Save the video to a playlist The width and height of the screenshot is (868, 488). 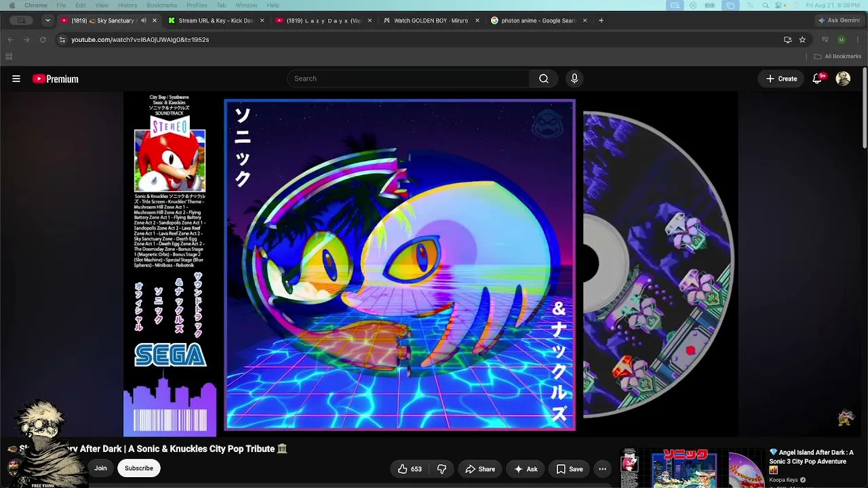570,469
